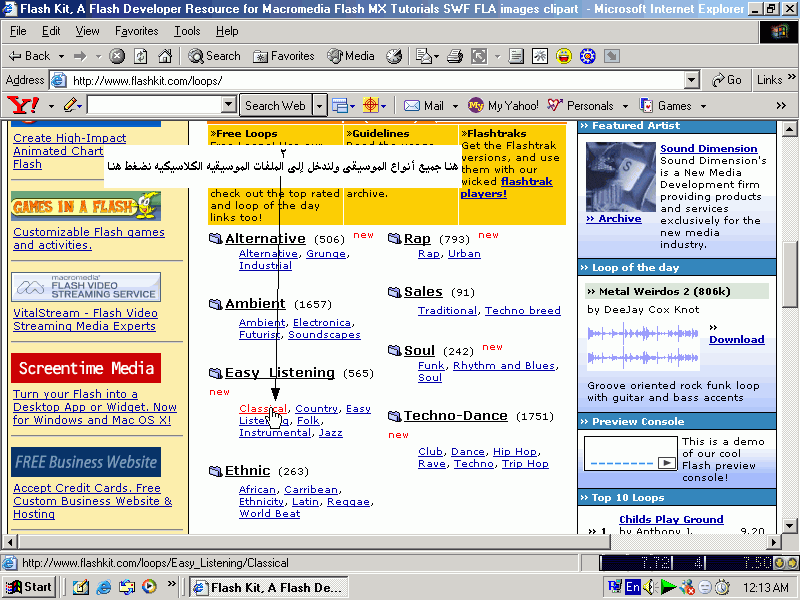Go back with the Back arrow button
The image size is (800, 600).
(30, 56)
